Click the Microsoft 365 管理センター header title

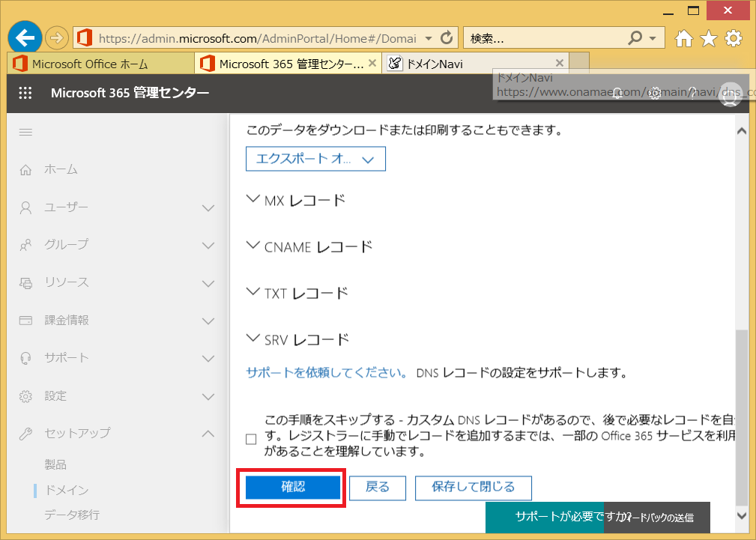point(130,93)
